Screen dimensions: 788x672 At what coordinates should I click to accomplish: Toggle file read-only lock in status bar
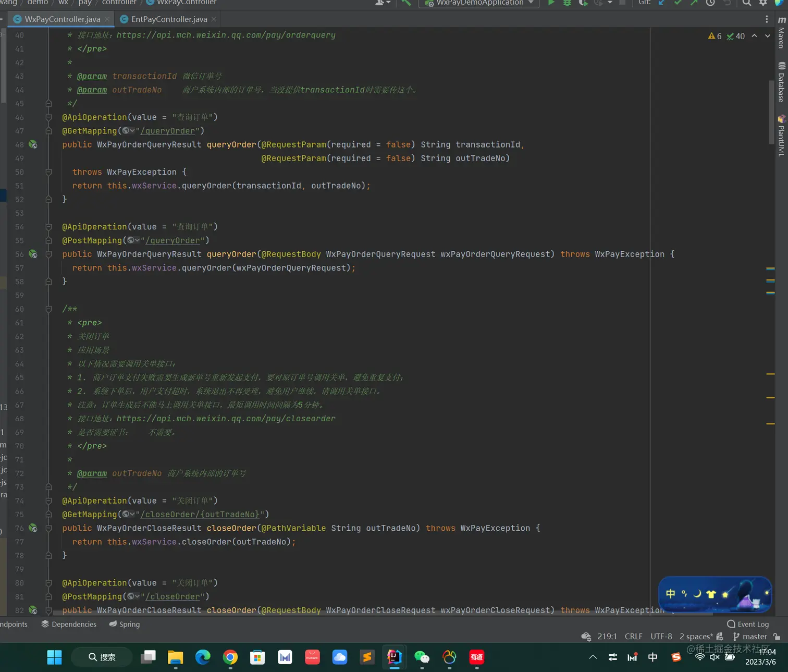777,637
